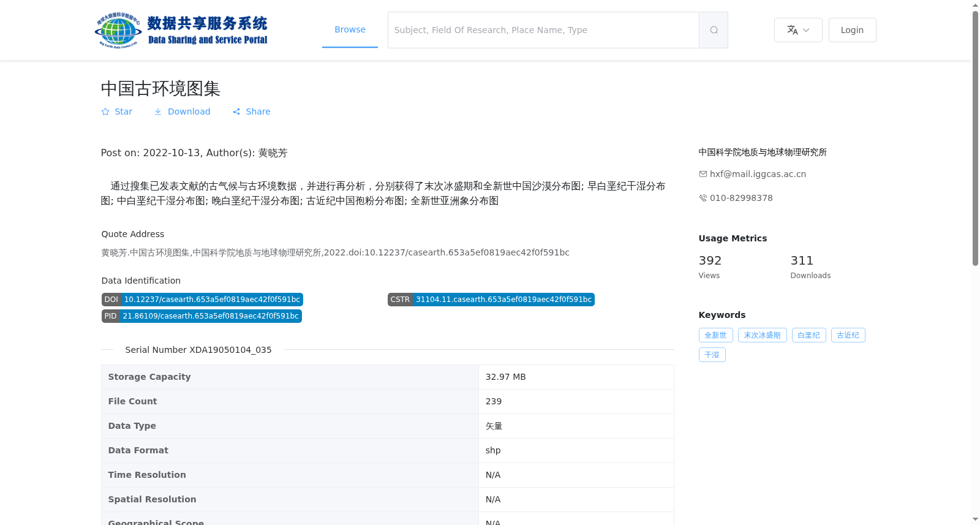The width and height of the screenshot is (980, 525).
Task: Click the scrollbar up arrow
Action: coord(976,5)
